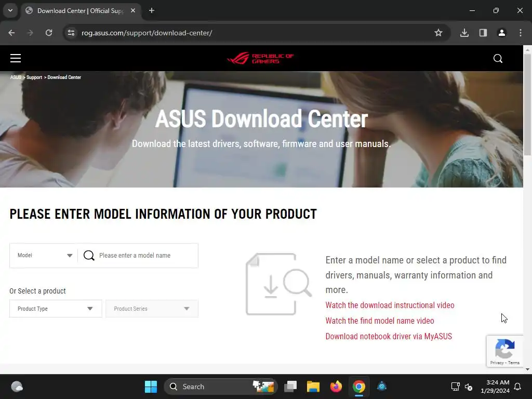Open tab search dropdown arrow
532x399 pixels.
(10, 10)
